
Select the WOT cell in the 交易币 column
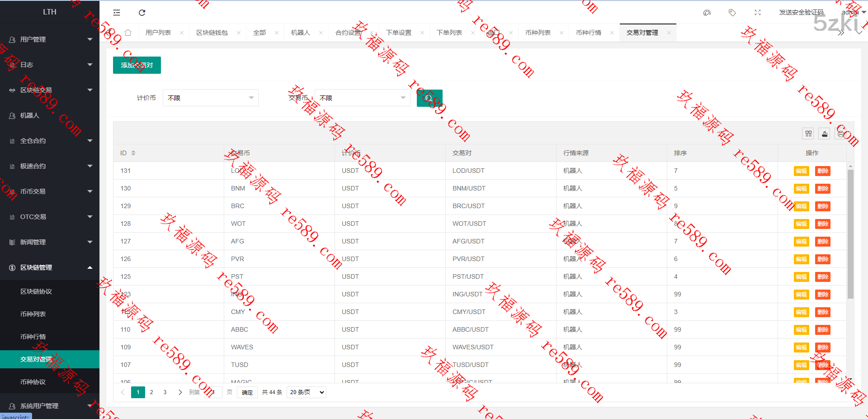(x=279, y=224)
